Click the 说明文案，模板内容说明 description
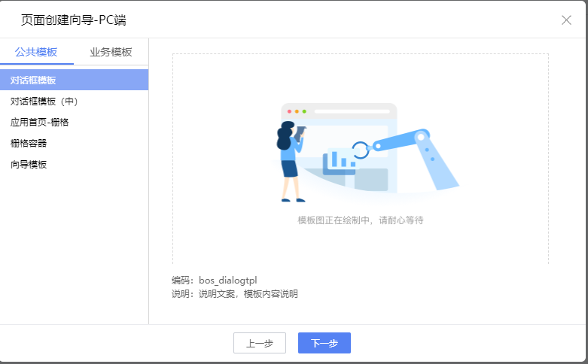588x364 pixels. click(x=248, y=294)
